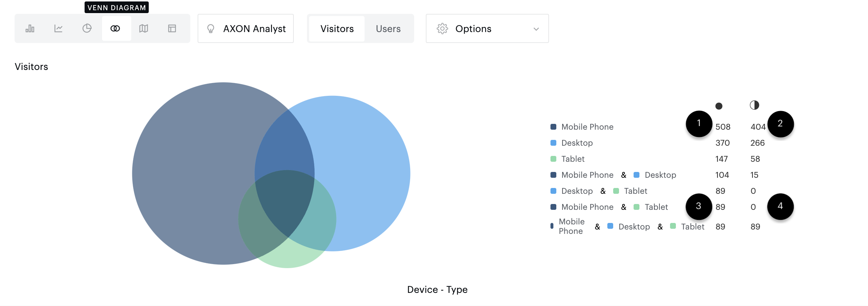Click the half-circle exclusive column icon
Viewport: 868px width, 306px height.
[x=754, y=105]
